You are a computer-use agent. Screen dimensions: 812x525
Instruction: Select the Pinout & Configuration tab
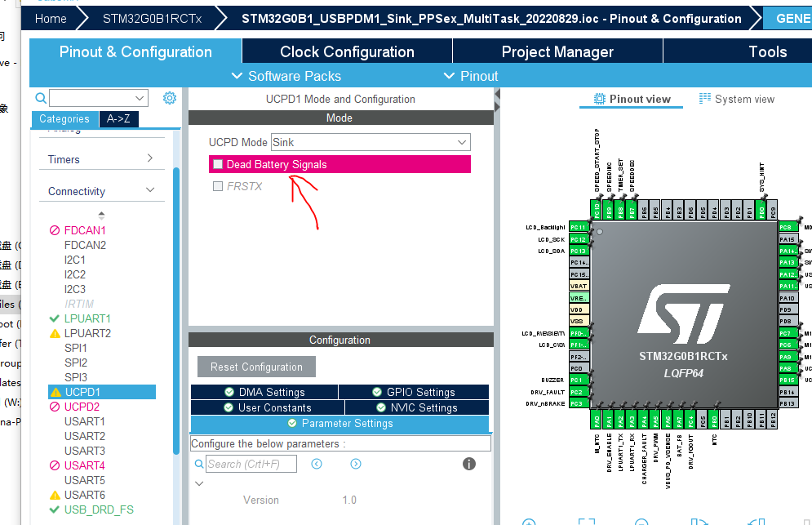[x=135, y=51]
